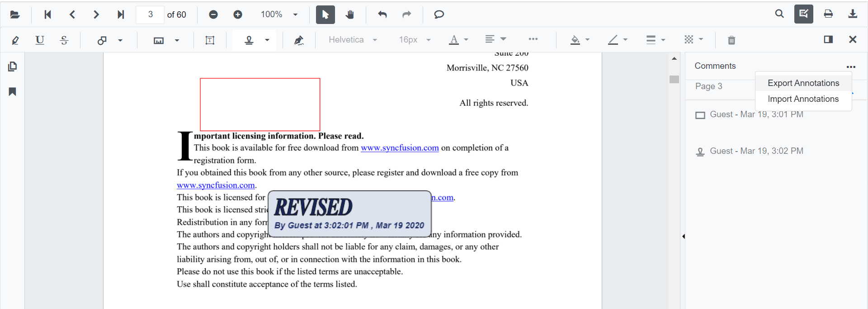The image size is (868, 309).
Task: Click the open file folder icon
Action: coord(15,14)
